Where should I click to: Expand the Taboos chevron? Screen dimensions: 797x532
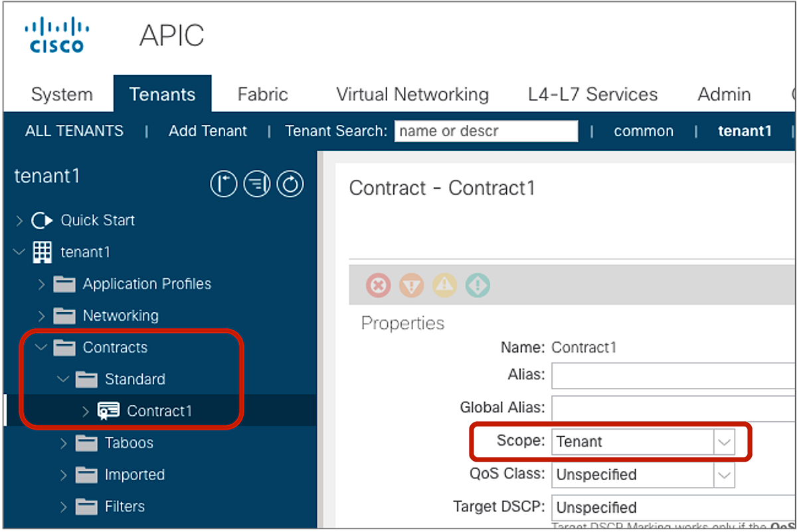[x=63, y=443]
